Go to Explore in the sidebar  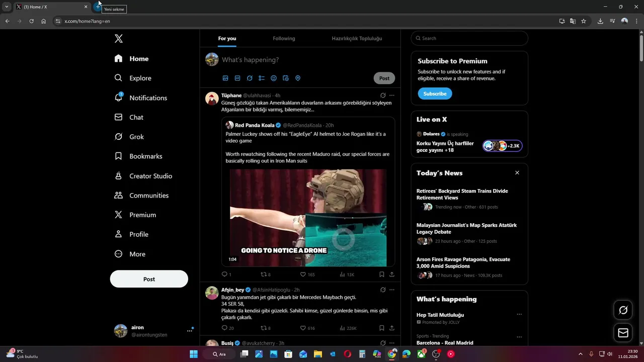[133, 78]
